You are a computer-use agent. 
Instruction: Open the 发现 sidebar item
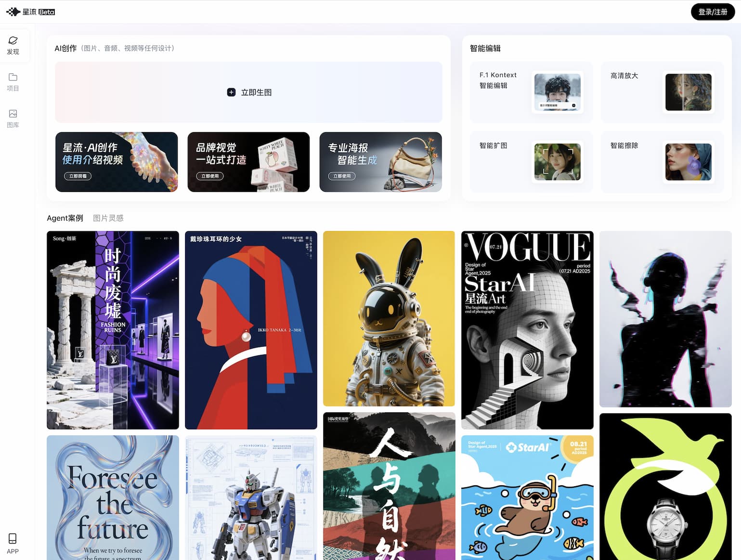[13, 46]
